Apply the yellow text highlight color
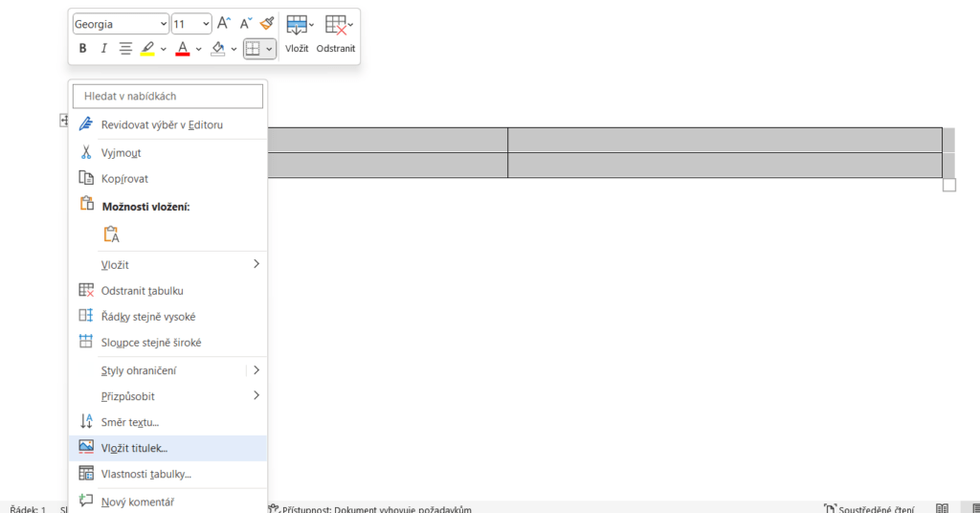 tap(147, 49)
